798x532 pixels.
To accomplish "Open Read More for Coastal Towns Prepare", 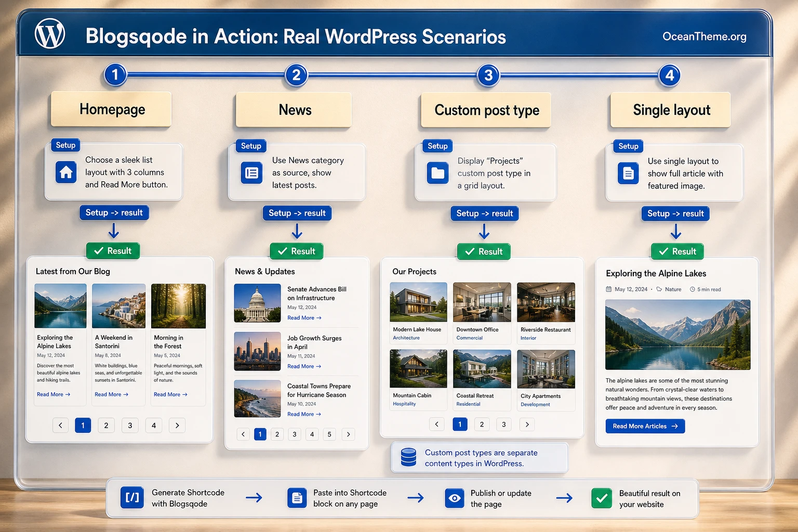I will coord(304,414).
